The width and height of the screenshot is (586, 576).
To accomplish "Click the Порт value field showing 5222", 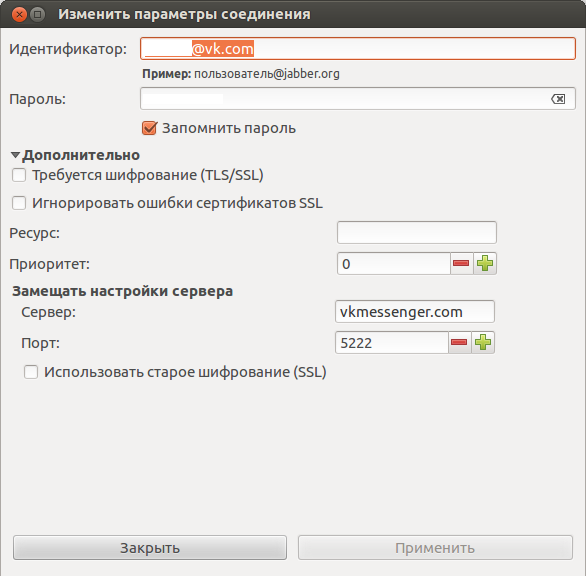I will pos(392,342).
